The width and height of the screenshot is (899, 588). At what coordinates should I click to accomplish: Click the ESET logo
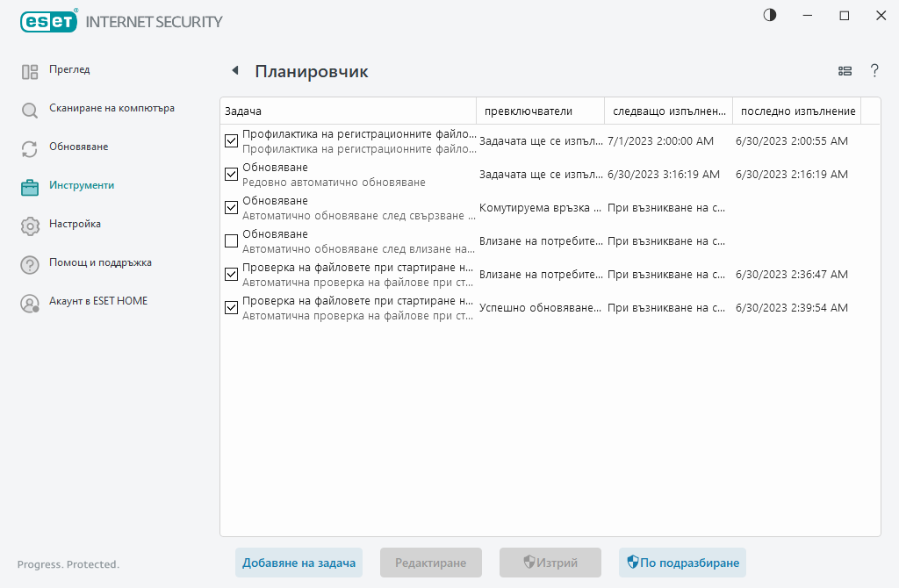(x=49, y=22)
